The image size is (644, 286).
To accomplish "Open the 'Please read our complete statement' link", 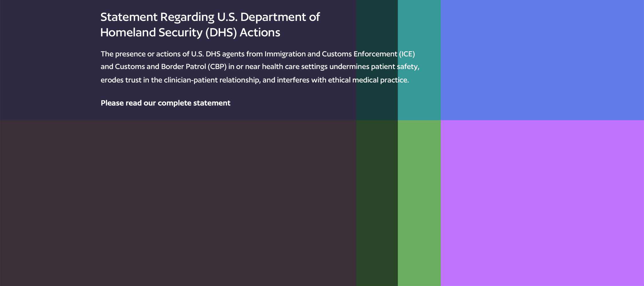I will coord(165,103).
